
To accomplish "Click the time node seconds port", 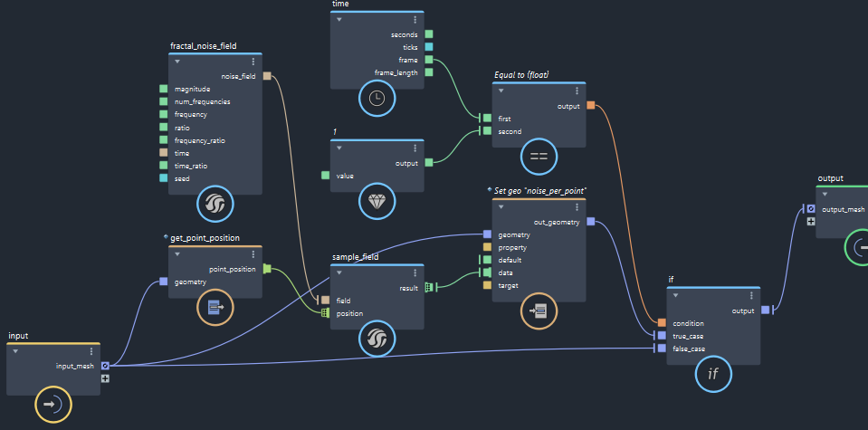I will pyautogui.click(x=429, y=34).
